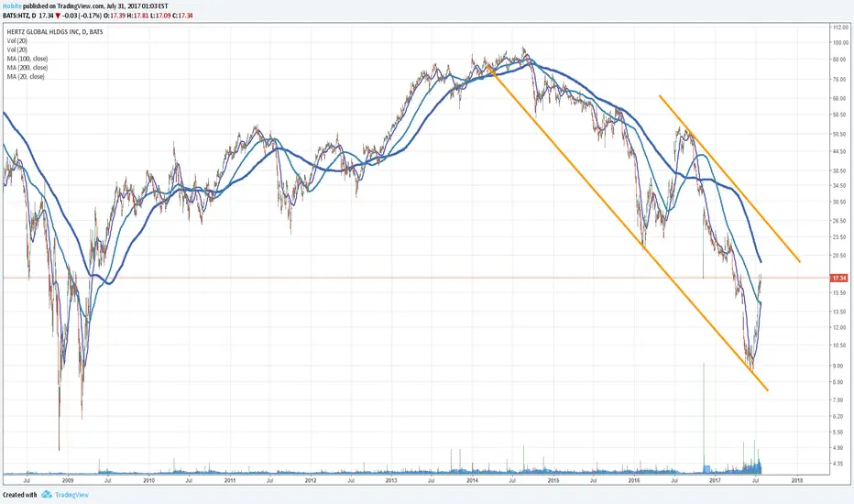Click the 58.50 price axis label

click(x=840, y=115)
